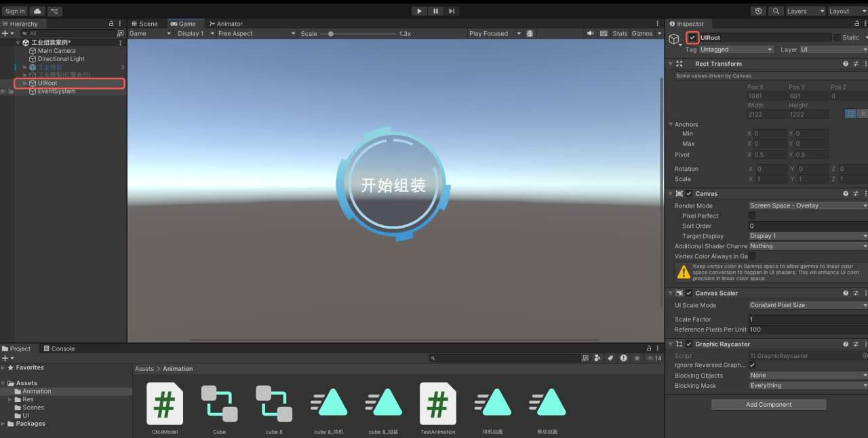The image size is (868, 438).
Task: Click the UIRoot name field in Inspector
Action: [x=765, y=38]
